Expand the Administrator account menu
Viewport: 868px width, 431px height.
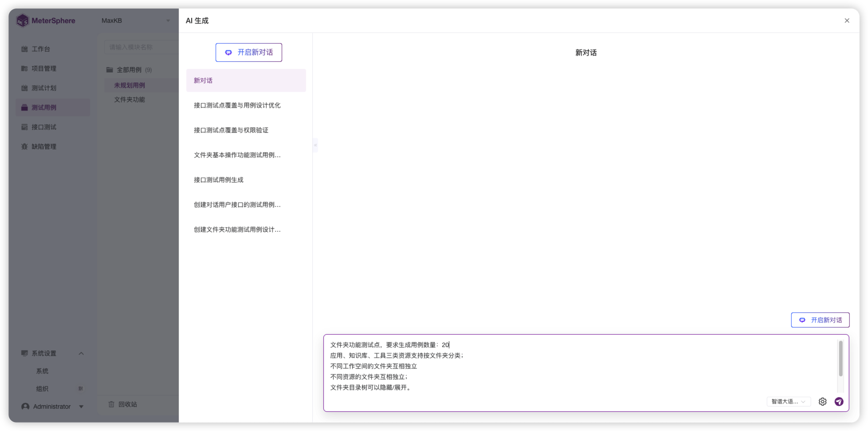pos(52,406)
